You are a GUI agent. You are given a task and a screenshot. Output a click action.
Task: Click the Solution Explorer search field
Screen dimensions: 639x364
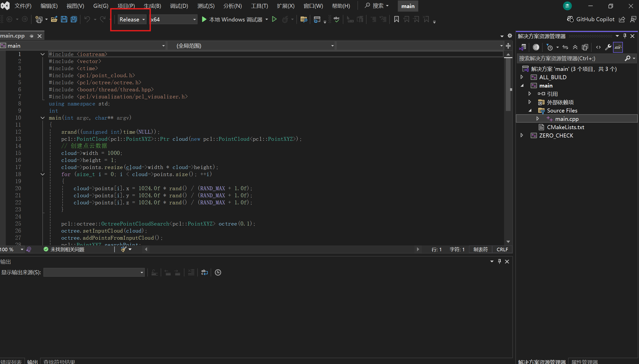(570, 59)
